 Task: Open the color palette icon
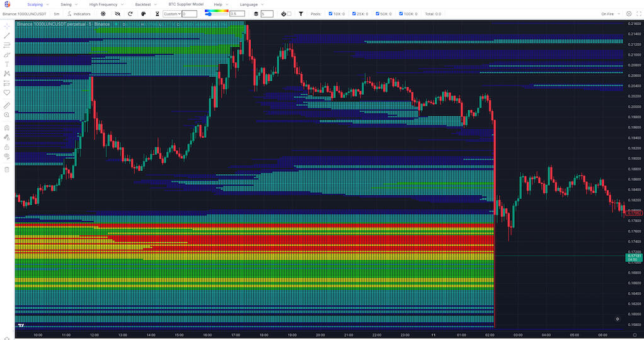(x=143, y=14)
